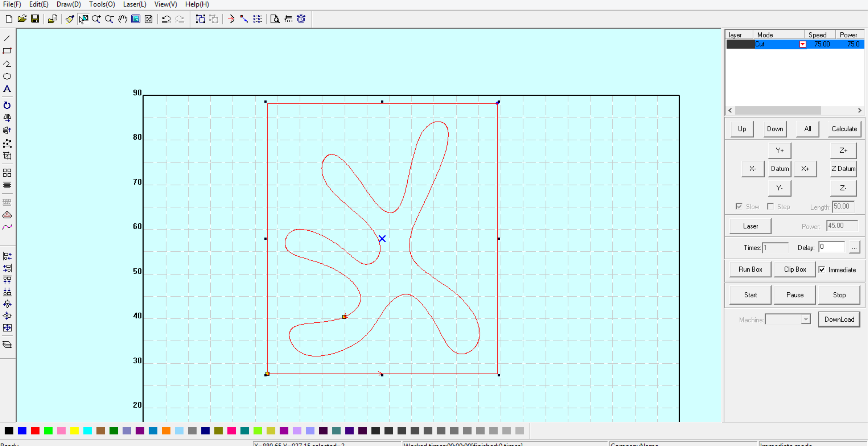868x446 pixels.
Task: Click the print preview toolbar icon
Action: pyautogui.click(x=275, y=19)
